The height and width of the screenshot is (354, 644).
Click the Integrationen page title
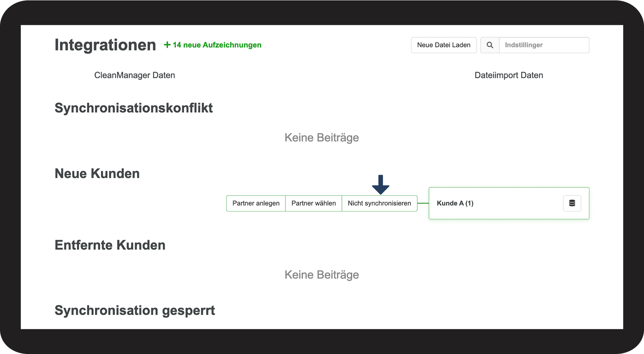pos(105,45)
